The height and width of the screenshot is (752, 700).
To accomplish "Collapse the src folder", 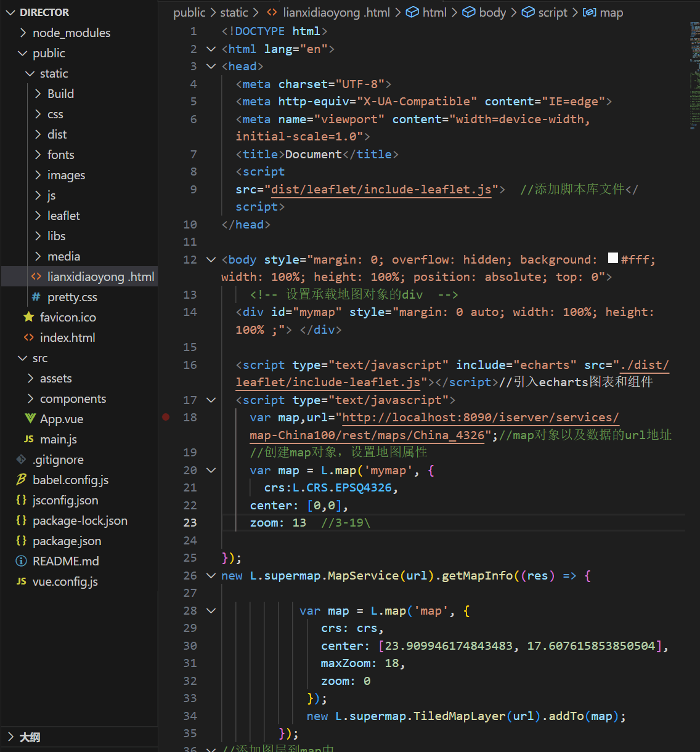I will click(x=39, y=358).
